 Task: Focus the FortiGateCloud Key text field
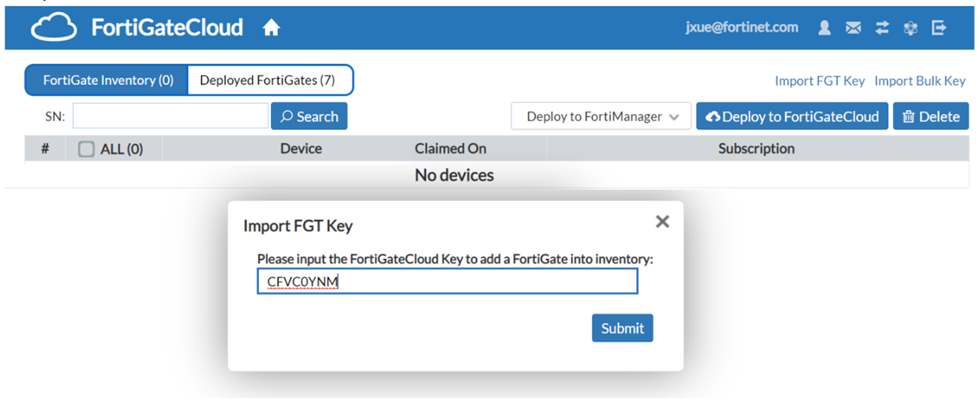pos(447,282)
